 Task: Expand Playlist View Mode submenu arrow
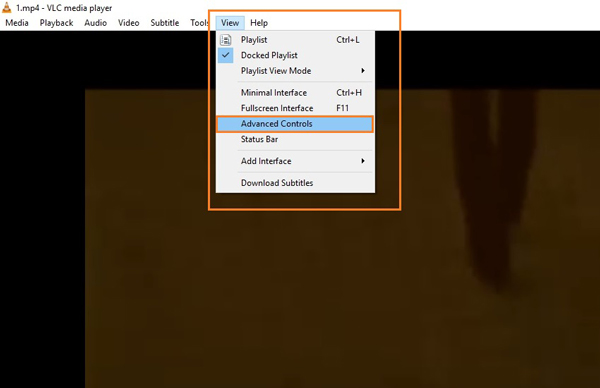click(x=363, y=71)
